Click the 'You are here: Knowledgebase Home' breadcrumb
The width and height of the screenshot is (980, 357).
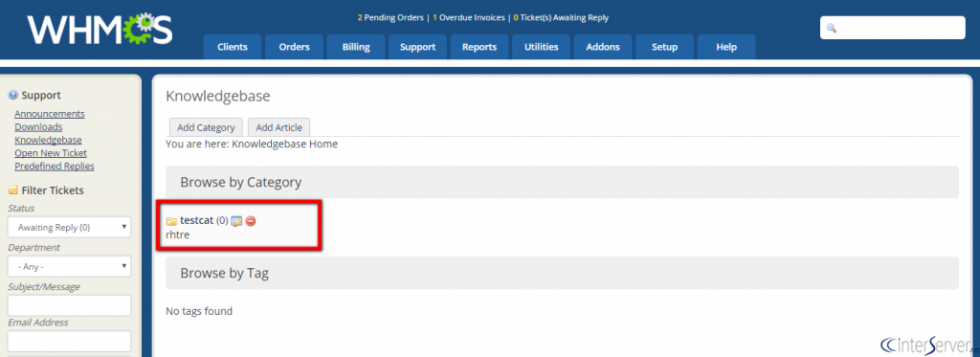pyautogui.click(x=252, y=144)
